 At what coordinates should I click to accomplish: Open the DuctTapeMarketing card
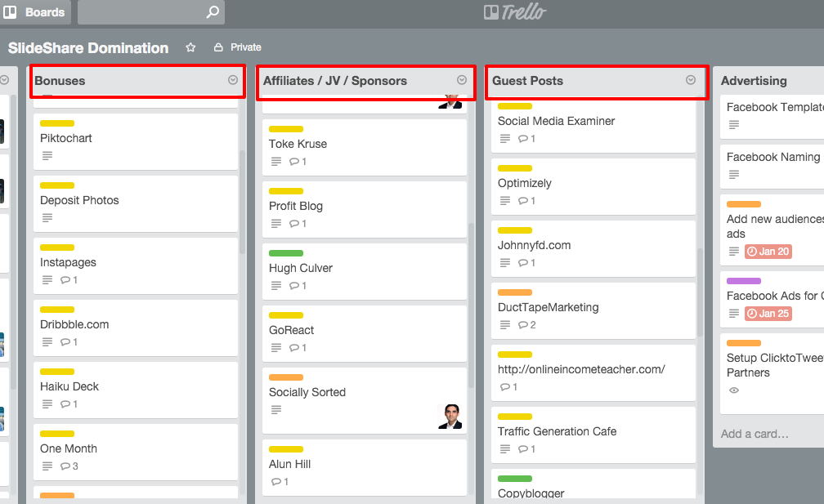[593, 310]
